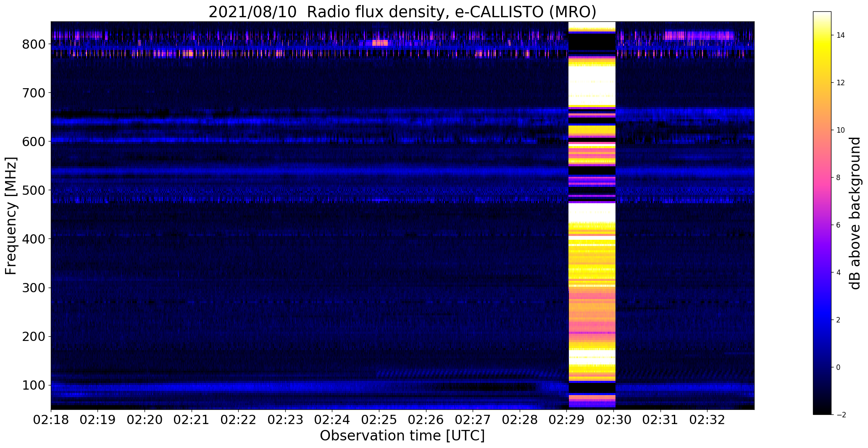Viewport: 868px width, 448px height.
Task: Click the colorbar gradient strip
Action: pos(822,213)
